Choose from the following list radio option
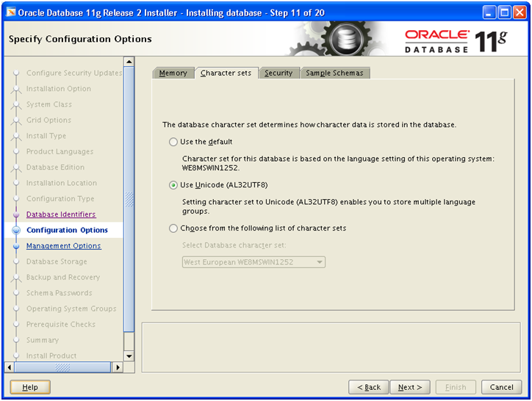The height and width of the screenshot is (401, 532). 173,228
